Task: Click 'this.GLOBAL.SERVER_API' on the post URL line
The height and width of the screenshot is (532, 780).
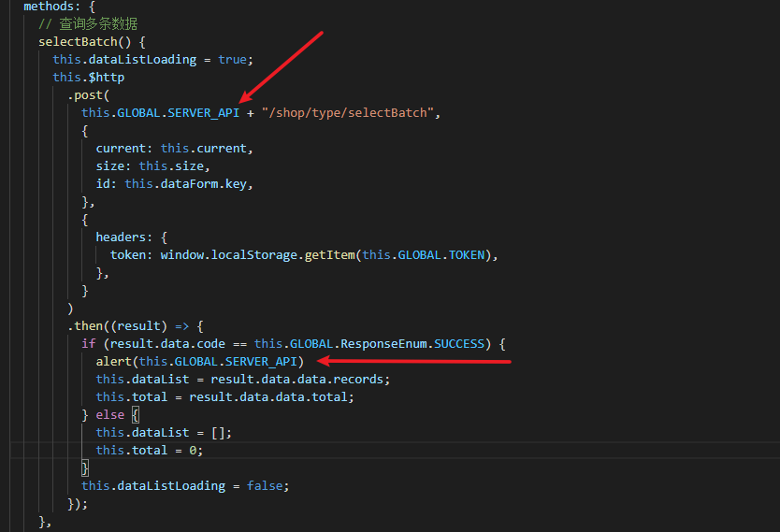Action: click(x=161, y=113)
